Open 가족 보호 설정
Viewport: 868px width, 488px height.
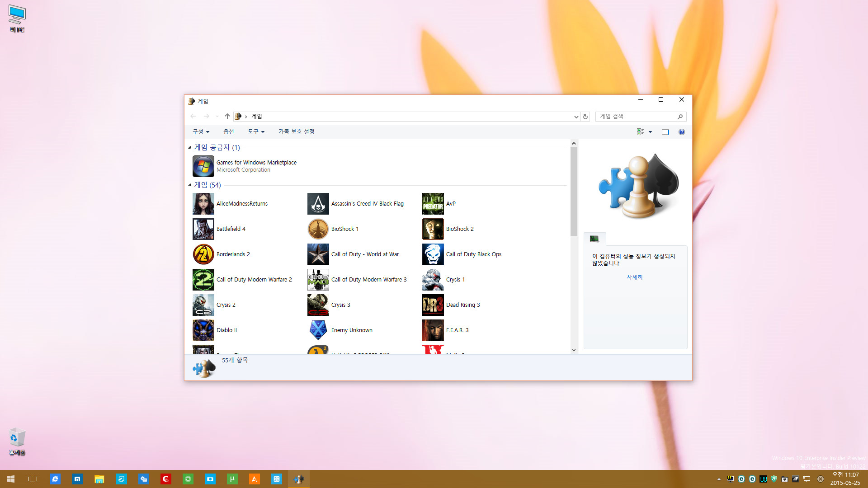tap(297, 131)
